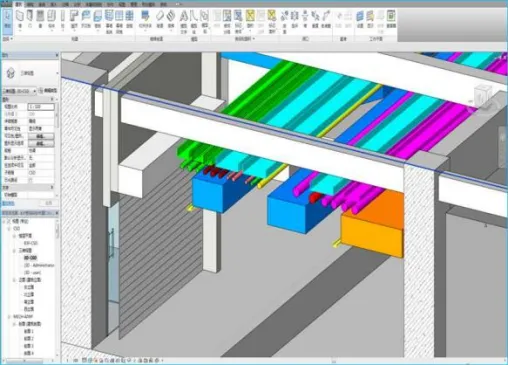Switch to the Systems ribbon tab
The width and height of the screenshot is (509, 366).
pos(42,4)
